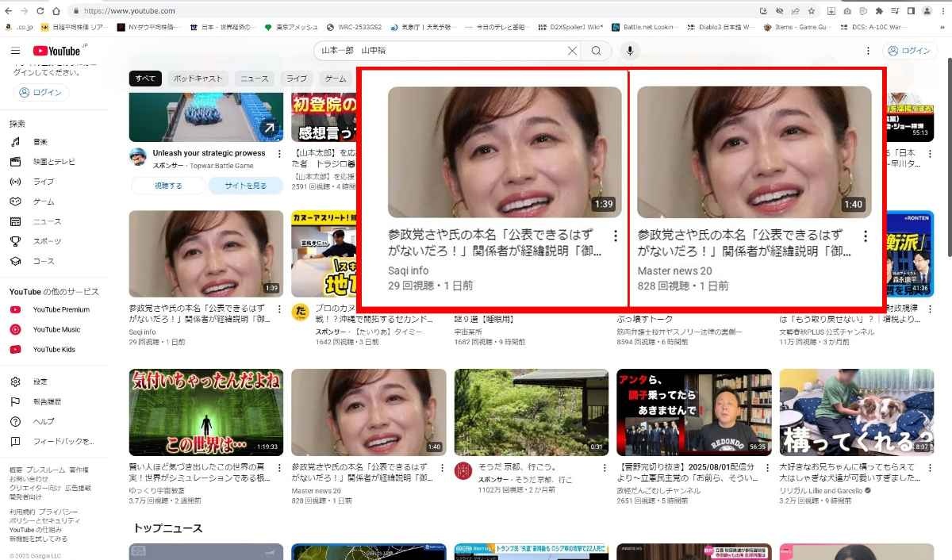Click the 視聴する button on the ad

point(168,186)
